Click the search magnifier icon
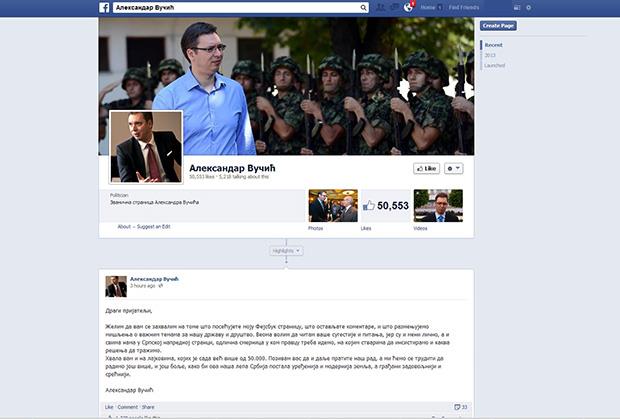Image resolution: width=620 pixels, height=419 pixels. [364, 7]
